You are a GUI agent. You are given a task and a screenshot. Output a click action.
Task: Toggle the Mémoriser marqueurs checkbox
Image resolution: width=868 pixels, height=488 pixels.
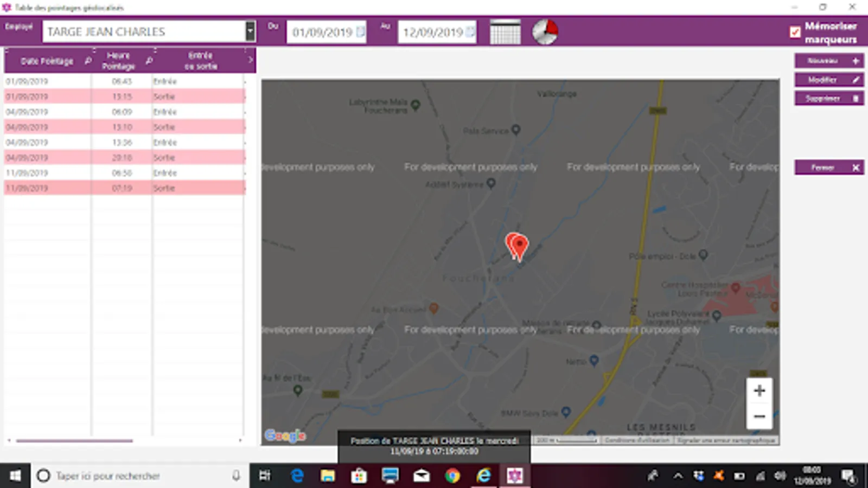pyautogui.click(x=795, y=32)
